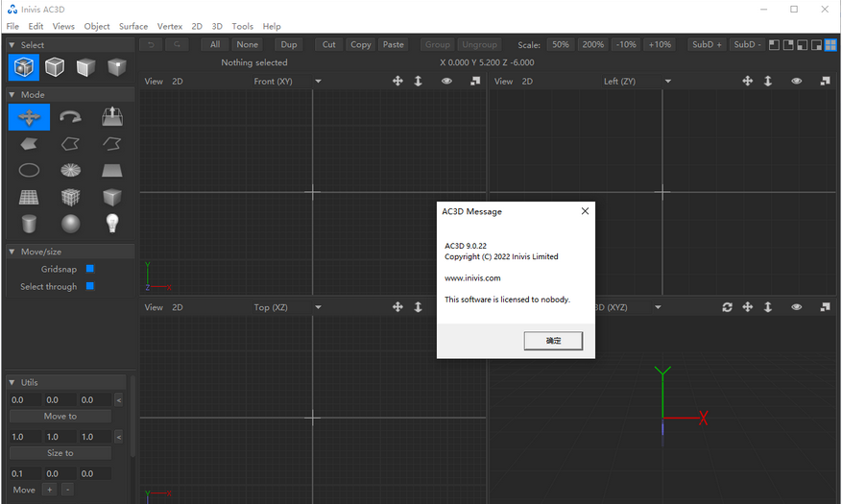This screenshot has height=504, width=842.
Task: Switch to the four-pane layout icon
Action: coord(830,45)
